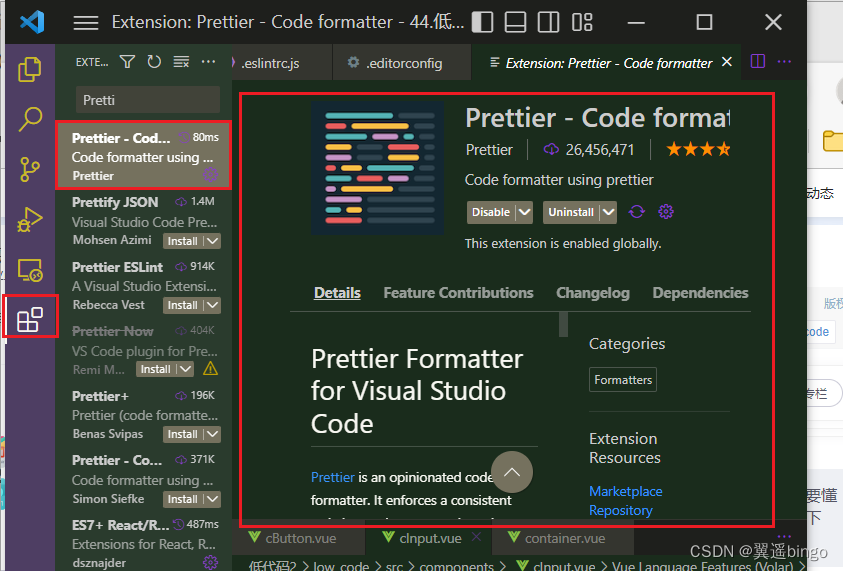The image size is (843, 571).
Task: Customize layout icon in title bar
Action: tap(582, 23)
